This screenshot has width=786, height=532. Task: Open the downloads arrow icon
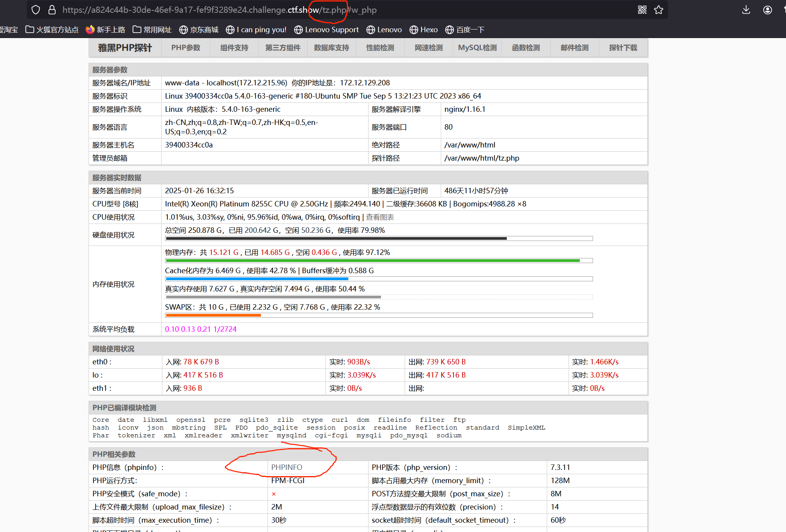coord(746,10)
